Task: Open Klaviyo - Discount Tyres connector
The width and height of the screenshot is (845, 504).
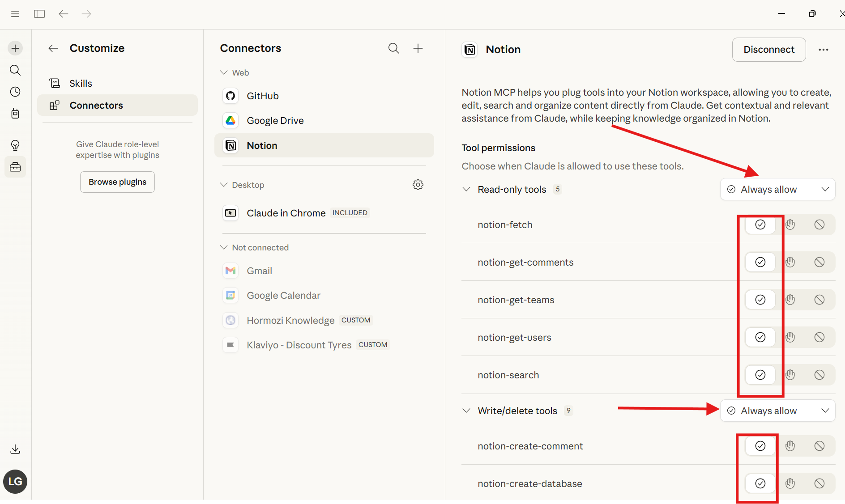Action: click(x=324, y=345)
